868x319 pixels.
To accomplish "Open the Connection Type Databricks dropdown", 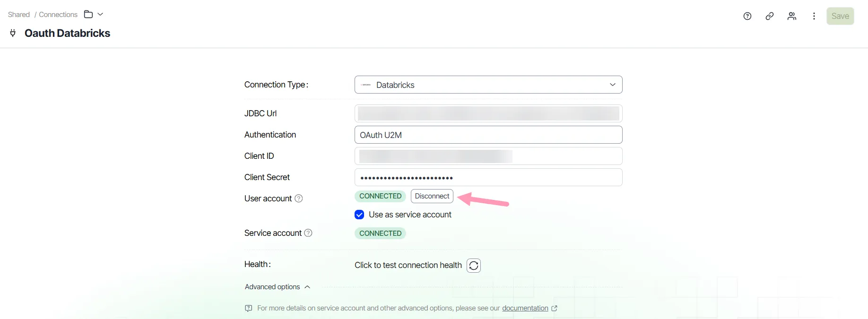I will [x=488, y=85].
